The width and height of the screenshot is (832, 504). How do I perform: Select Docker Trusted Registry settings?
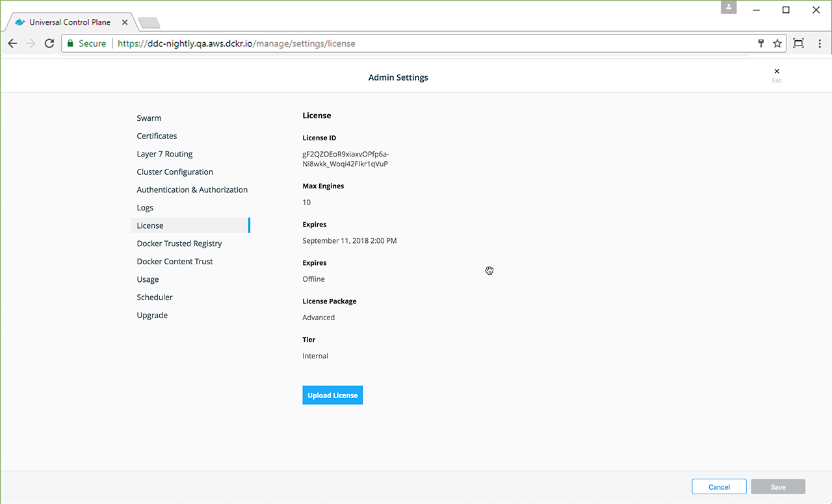[x=179, y=244]
